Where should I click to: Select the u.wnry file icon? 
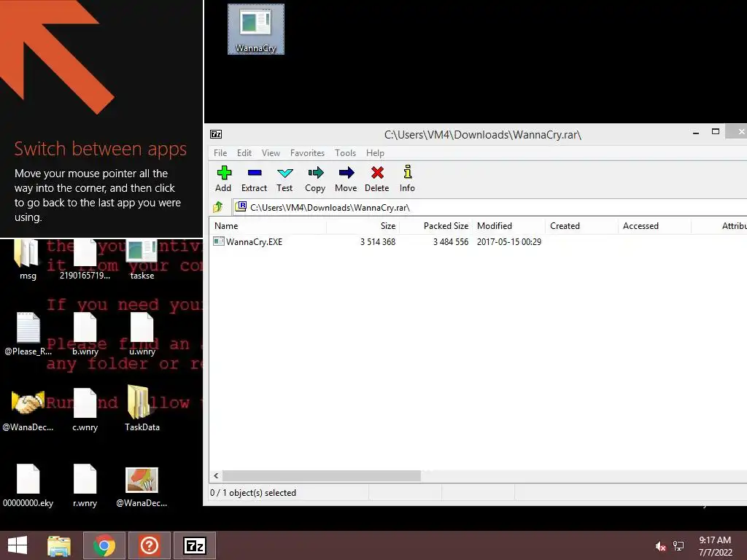pyautogui.click(x=142, y=334)
